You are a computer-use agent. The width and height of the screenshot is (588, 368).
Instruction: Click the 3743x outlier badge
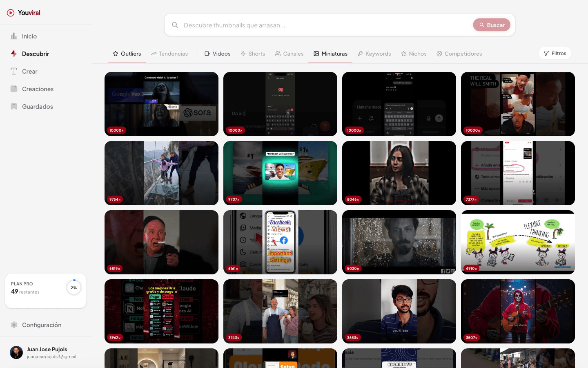(234, 338)
